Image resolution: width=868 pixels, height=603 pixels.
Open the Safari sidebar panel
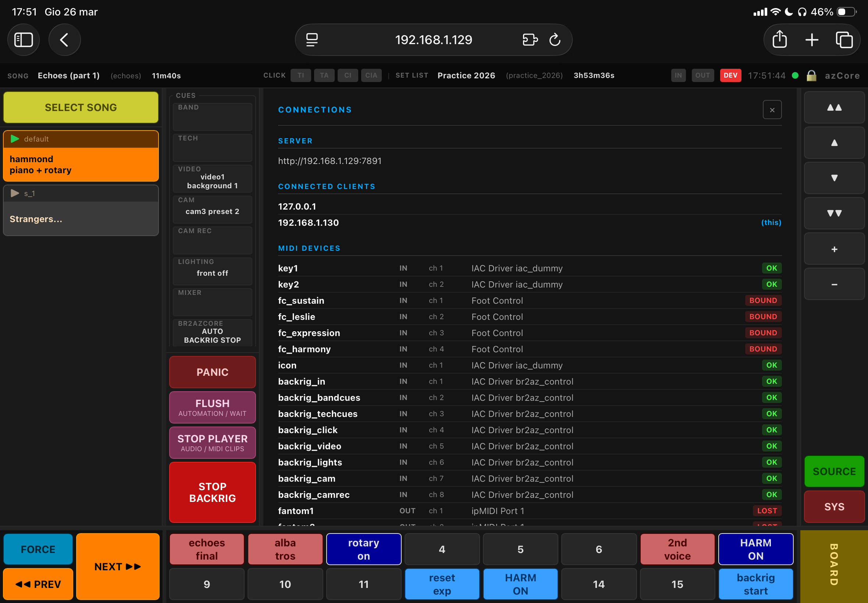click(24, 40)
